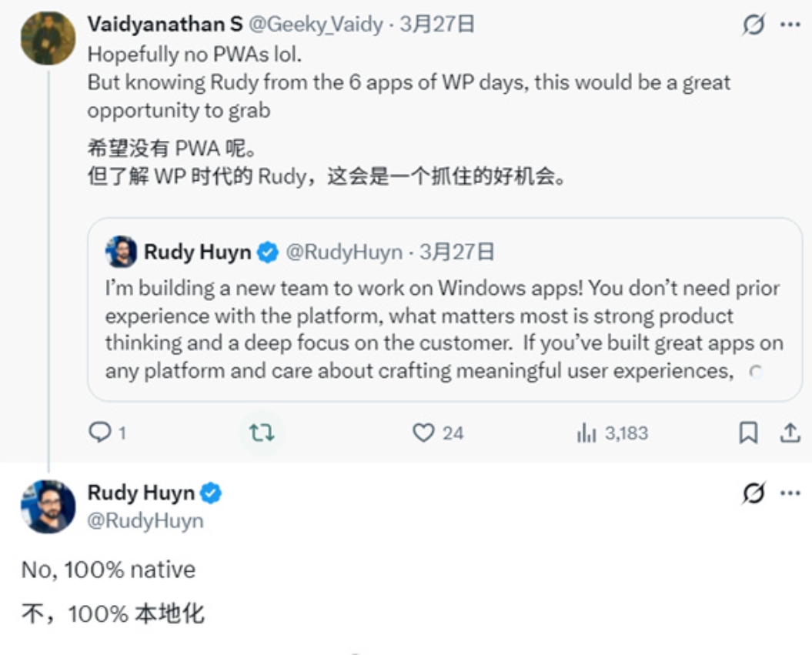The width and height of the screenshot is (812, 655).
Task: Click the 3月27日 timestamp on Vaidyanathan's tweet
Action: click(437, 25)
